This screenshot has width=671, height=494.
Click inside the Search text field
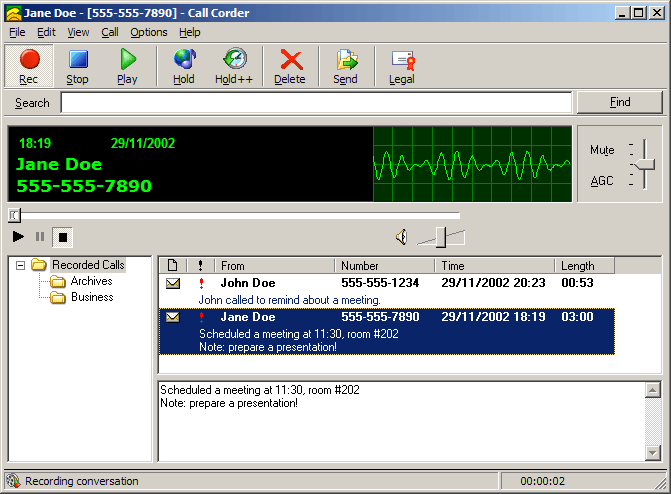(316, 102)
